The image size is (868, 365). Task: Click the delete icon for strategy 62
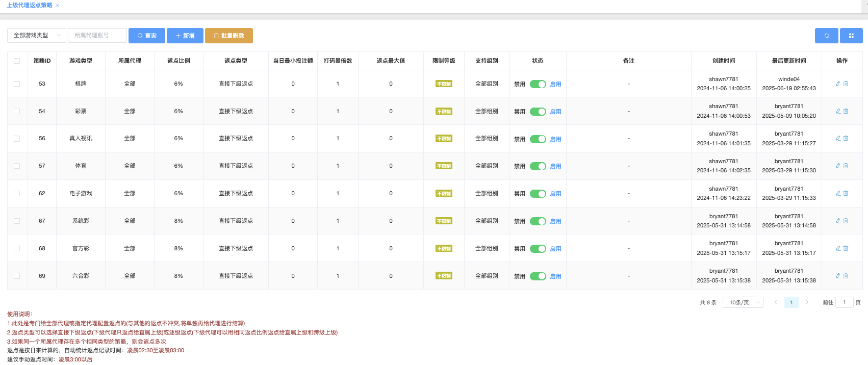pos(846,193)
